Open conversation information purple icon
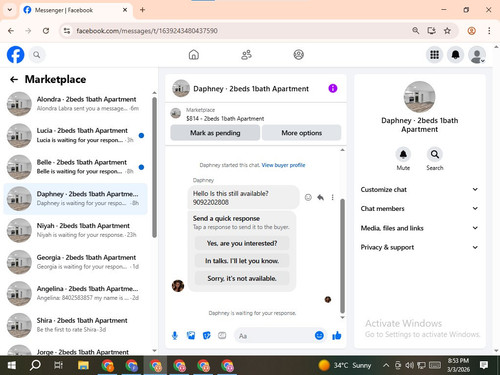The width and height of the screenshot is (500, 375). (x=333, y=88)
